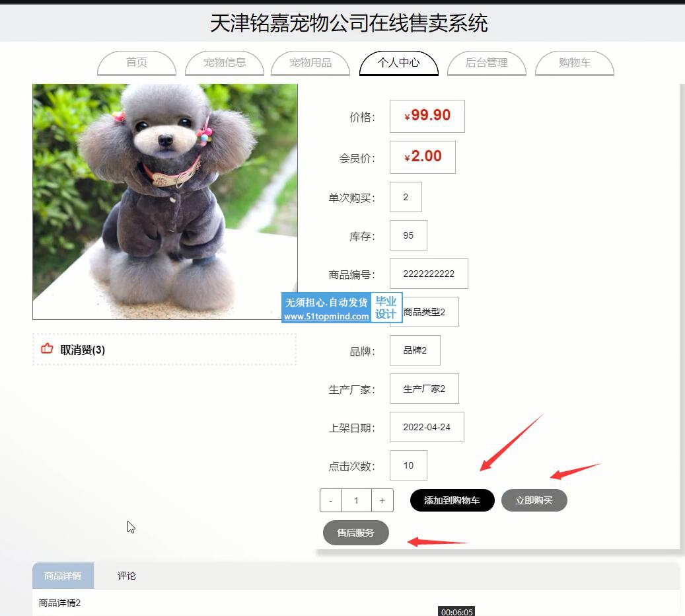Open the 首页 navigation tab
This screenshot has width=685, height=616.
click(x=136, y=63)
